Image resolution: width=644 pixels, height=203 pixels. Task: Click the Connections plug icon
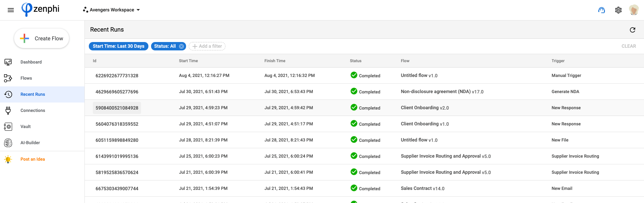pyautogui.click(x=8, y=111)
